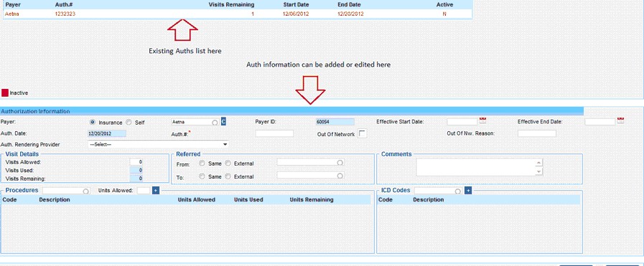Open auth number 1232323
Viewport: 644px width, 266px height.
[x=65, y=14]
